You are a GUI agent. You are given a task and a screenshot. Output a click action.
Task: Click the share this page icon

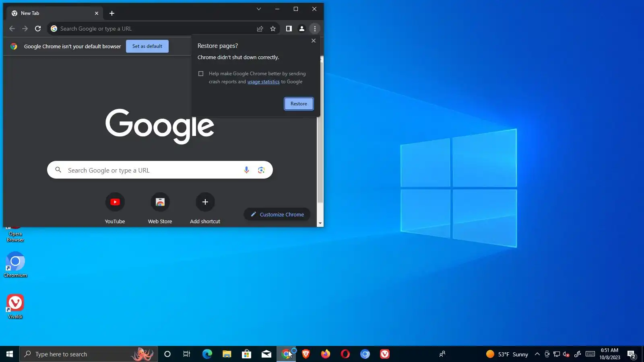pyautogui.click(x=260, y=29)
